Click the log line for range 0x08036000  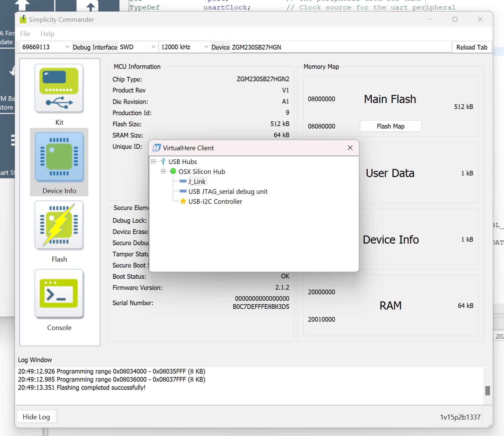[112, 379]
